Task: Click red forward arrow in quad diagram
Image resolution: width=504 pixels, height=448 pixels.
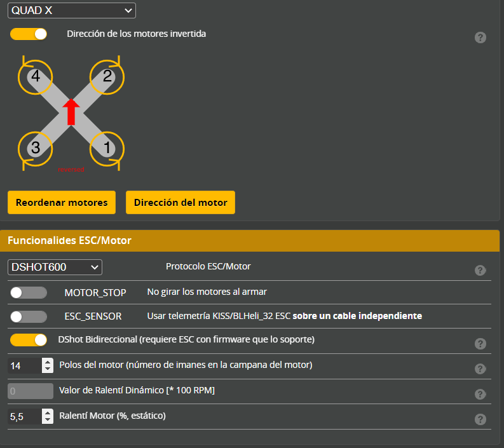Action: pos(71,111)
